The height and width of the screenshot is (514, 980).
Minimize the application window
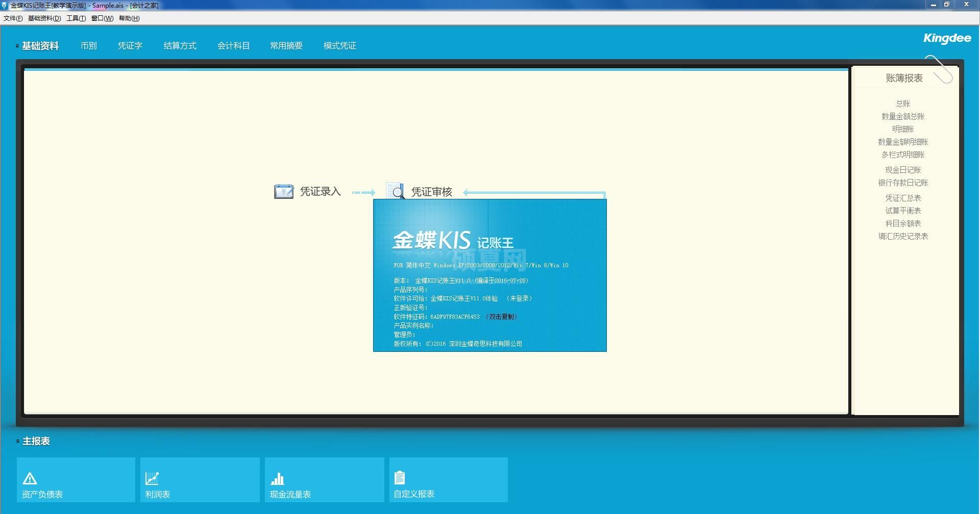934,5
